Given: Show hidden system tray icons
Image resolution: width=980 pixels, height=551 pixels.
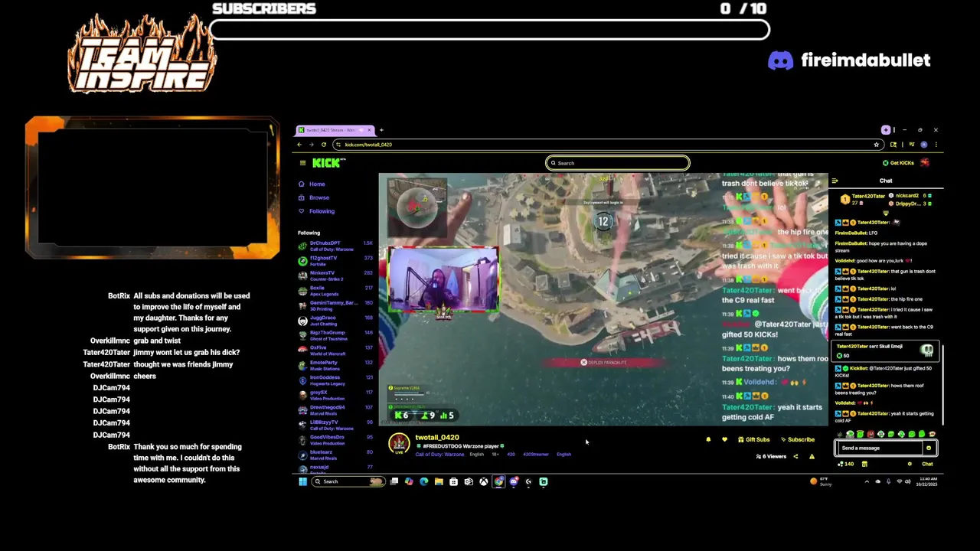Looking at the screenshot, I should [867, 482].
